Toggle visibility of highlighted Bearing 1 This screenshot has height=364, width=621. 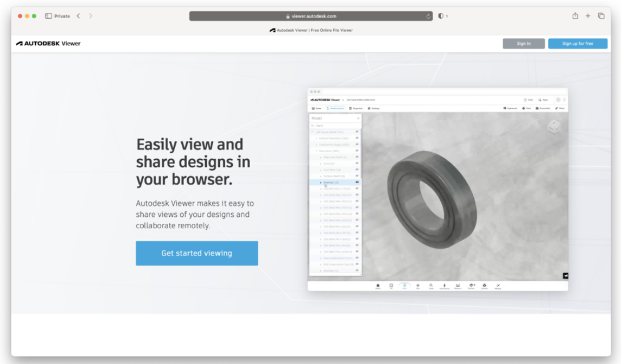point(357,182)
